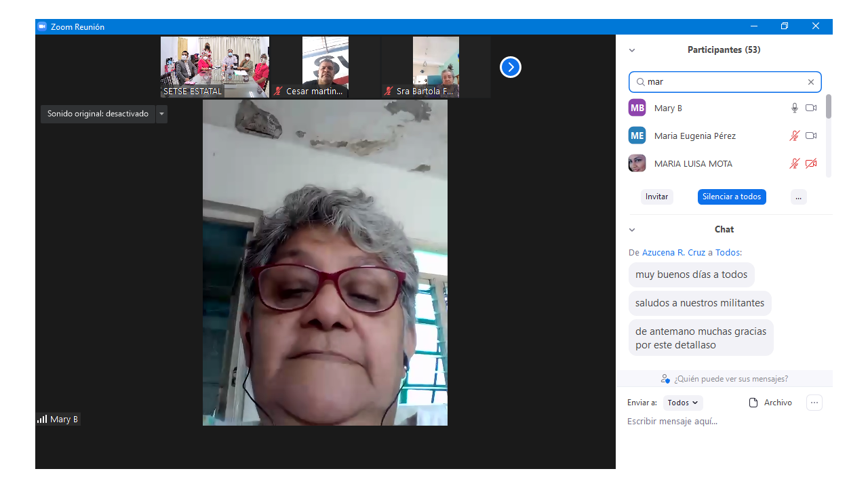868x488 pixels.
Task: Unmute Maria Eugenia Pérez microphone
Action: pos(795,136)
